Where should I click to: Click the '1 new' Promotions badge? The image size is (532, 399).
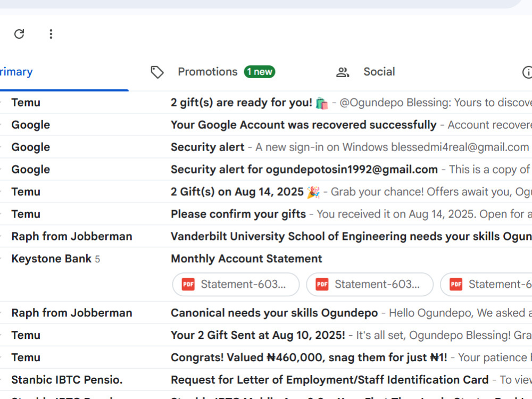tap(260, 72)
